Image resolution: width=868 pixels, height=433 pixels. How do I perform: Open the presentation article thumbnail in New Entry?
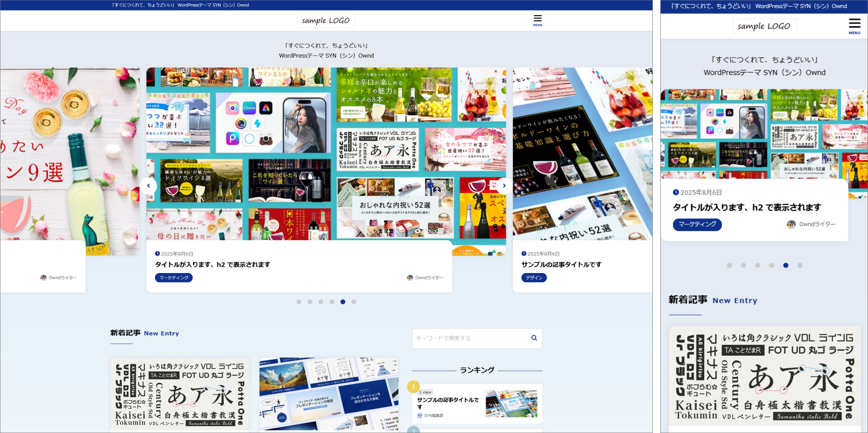[328, 394]
